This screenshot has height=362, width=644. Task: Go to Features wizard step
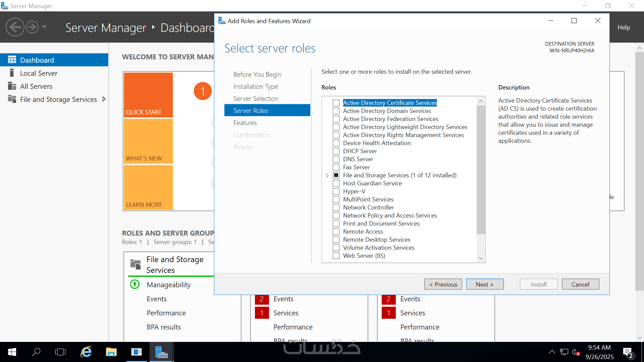[x=245, y=123]
